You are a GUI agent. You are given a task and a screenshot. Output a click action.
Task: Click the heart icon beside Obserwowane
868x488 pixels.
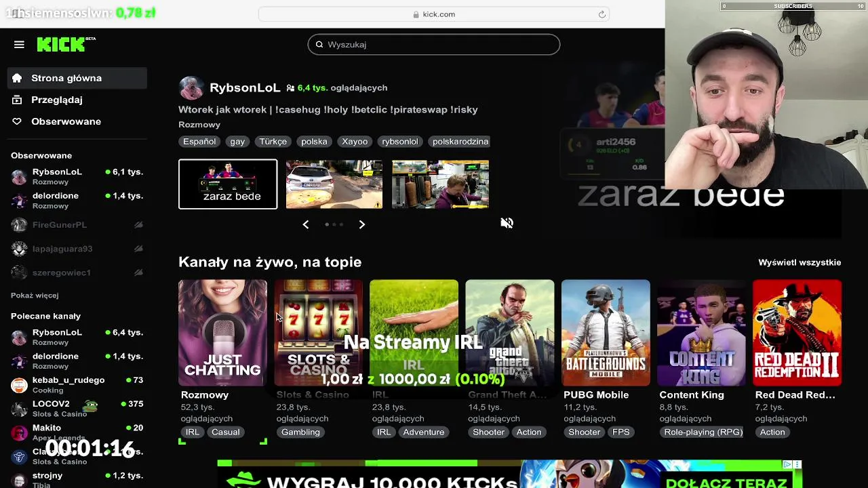click(x=17, y=121)
